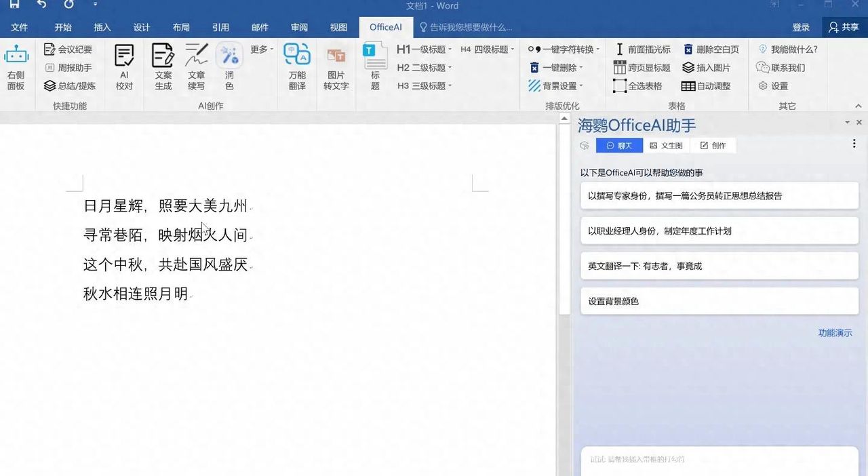Click the 前面插光标 insert cursor tool

(x=642, y=49)
